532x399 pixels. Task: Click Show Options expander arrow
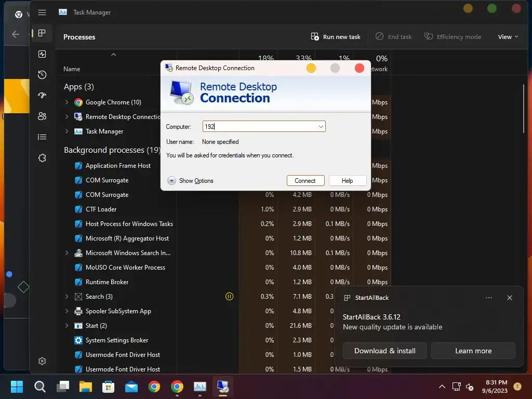coord(171,180)
